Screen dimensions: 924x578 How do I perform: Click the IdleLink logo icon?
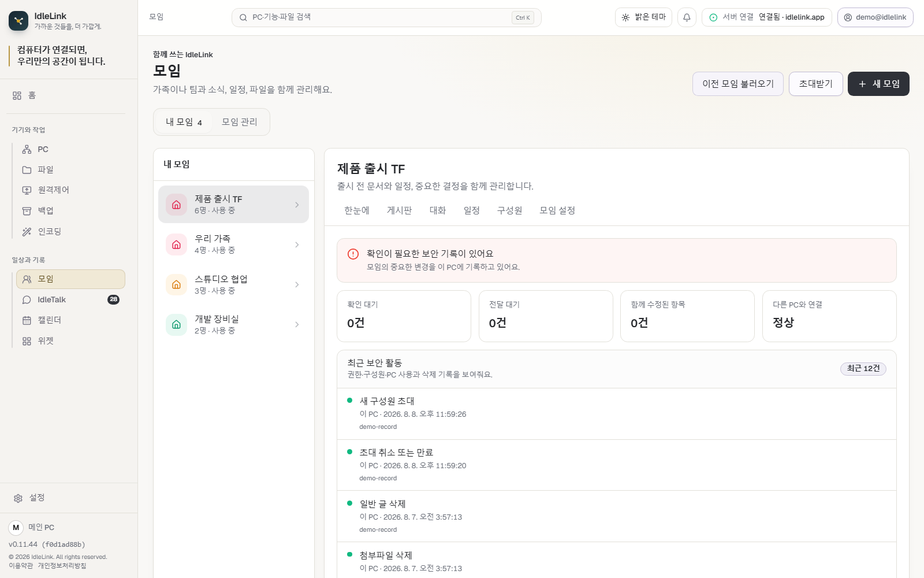pyautogui.click(x=18, y=21)
